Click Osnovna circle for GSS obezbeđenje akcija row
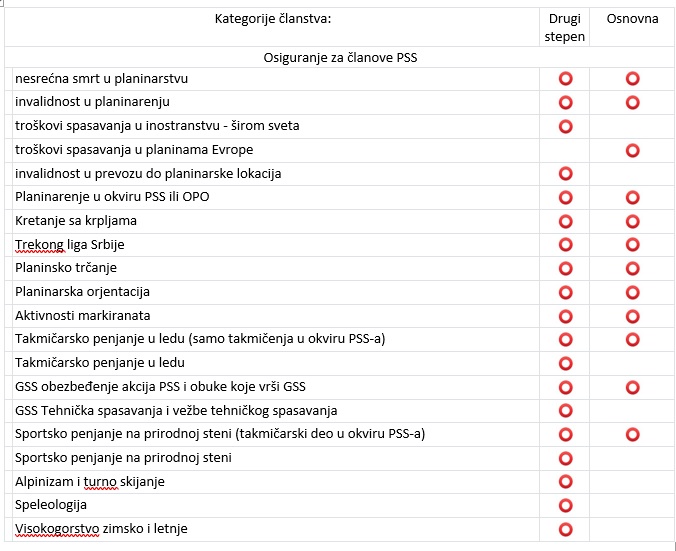 (632, 387)
